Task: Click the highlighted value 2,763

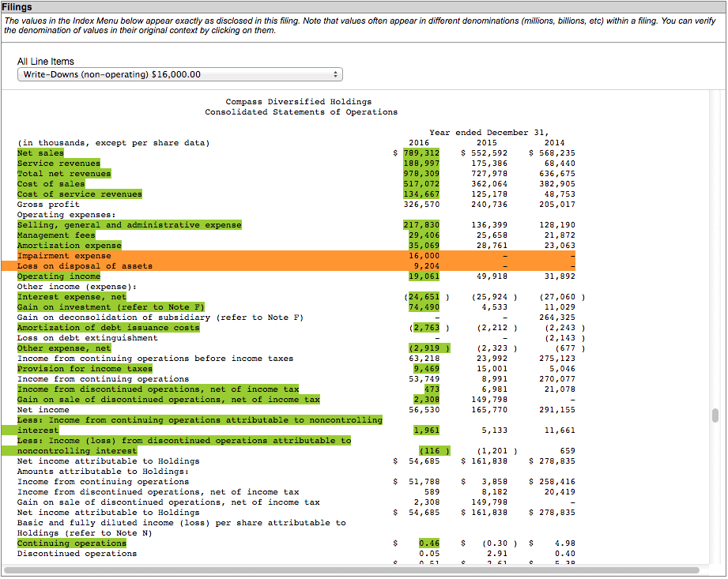Action: [427, 328]
